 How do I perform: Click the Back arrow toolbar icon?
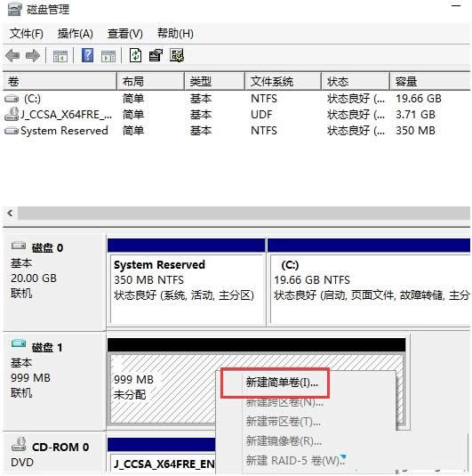click(x=12, y=56)
